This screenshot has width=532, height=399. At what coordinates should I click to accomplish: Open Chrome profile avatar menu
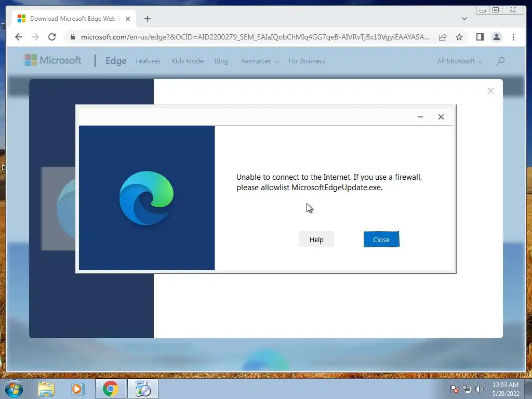[x=496, y=37]
